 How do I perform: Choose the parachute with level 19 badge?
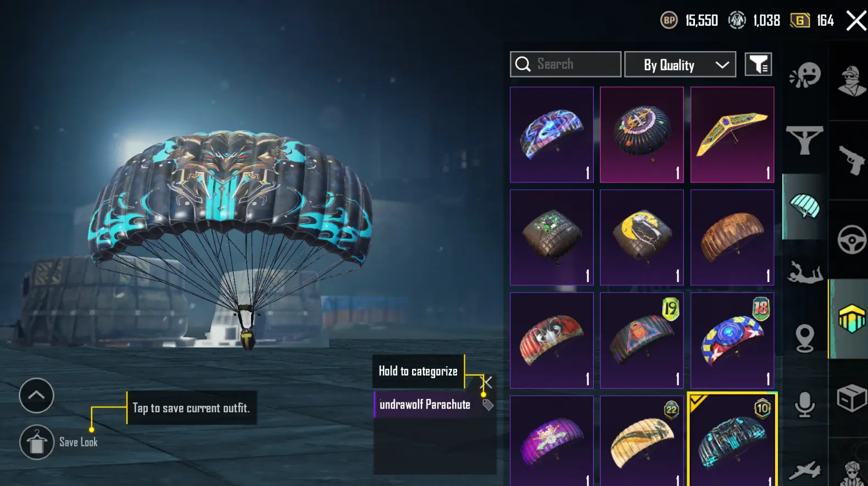642,340
